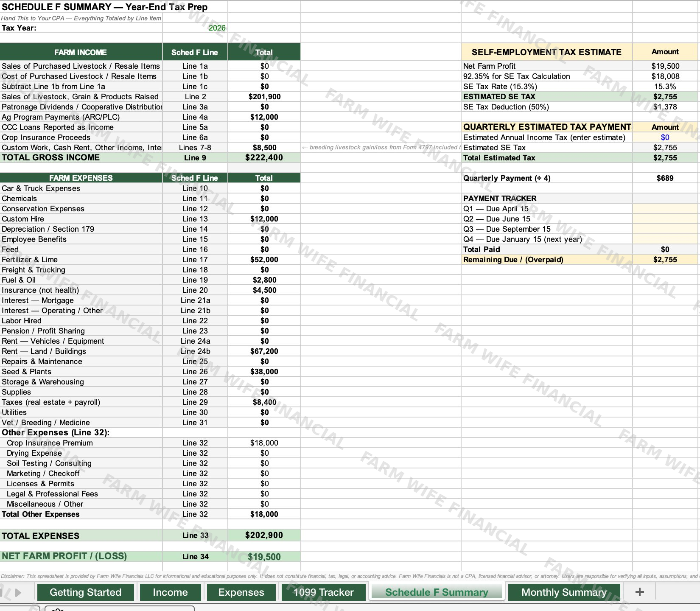Click the NET FARM PROFIT value $19,500

click(x=264, y=556)
